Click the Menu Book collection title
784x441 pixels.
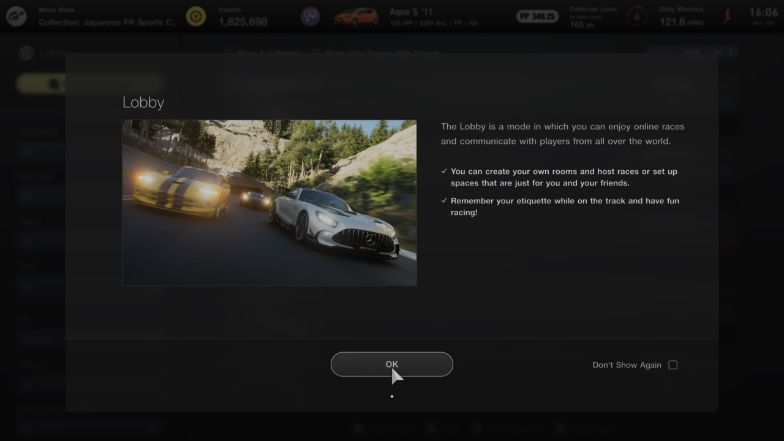pyautogui.click(x=108, y=22)
